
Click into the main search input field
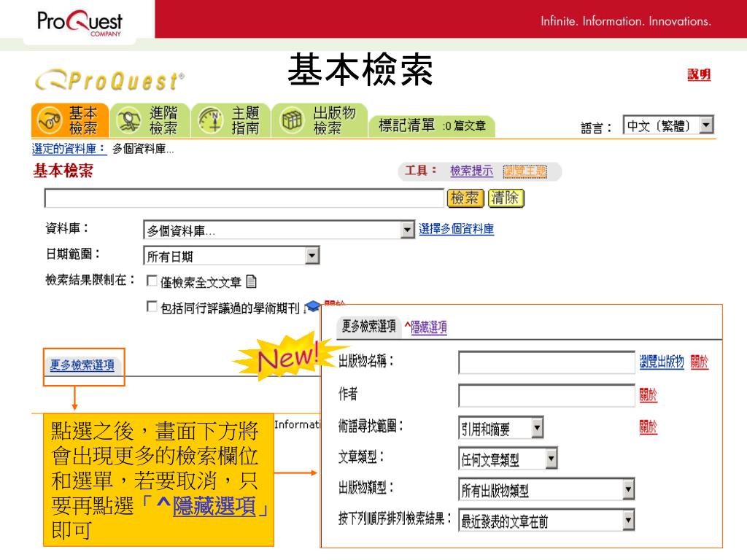pyautogui.click(x=244, y=198)
